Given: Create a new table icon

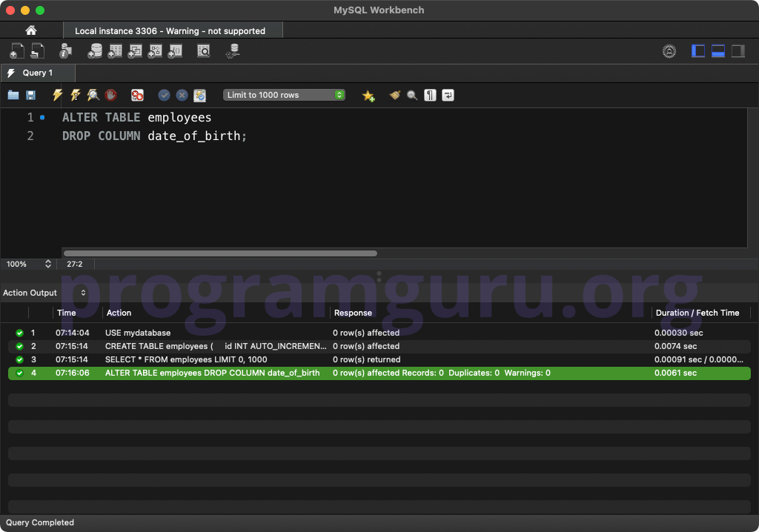Looking at the screenshot, I should [x=115, y=51].
